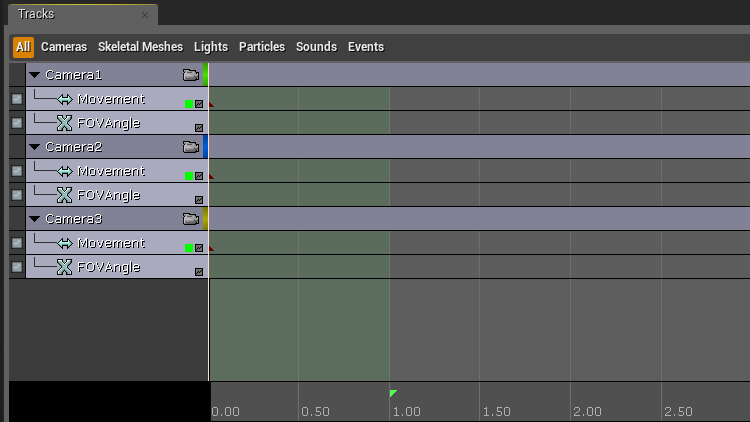
Task: Toggle curve editor graph for Camera1 Movement
Action: (199, 104)
